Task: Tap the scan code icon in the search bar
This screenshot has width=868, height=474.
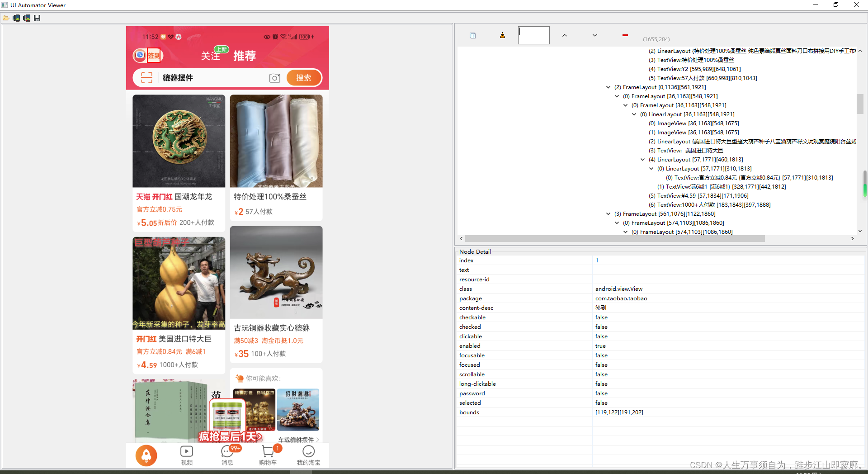Action: [146, 78]
